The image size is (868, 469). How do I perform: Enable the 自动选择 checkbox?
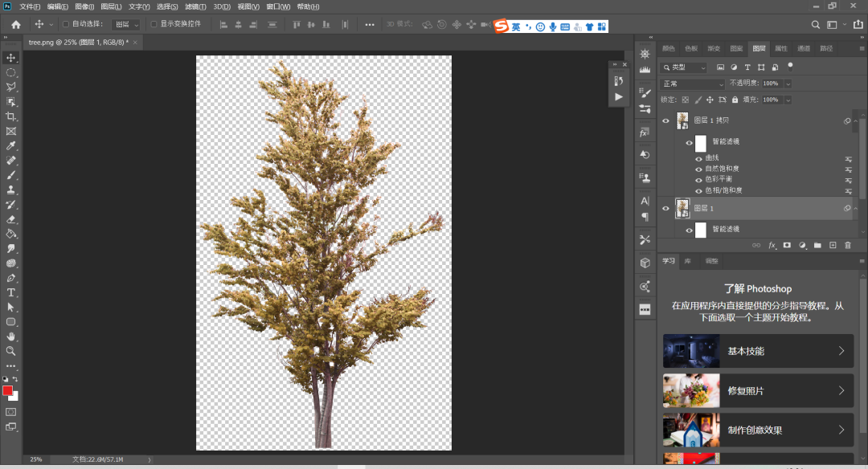[66, 24]
